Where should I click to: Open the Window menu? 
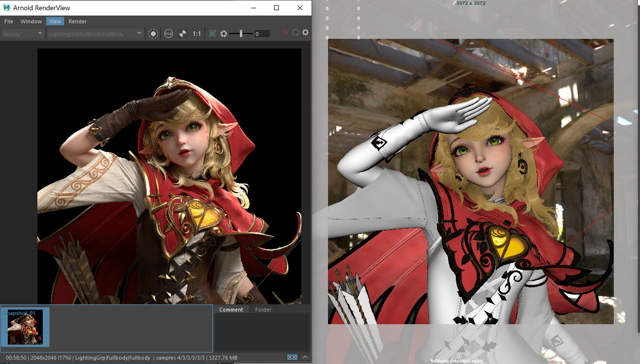tap(31, 21)
